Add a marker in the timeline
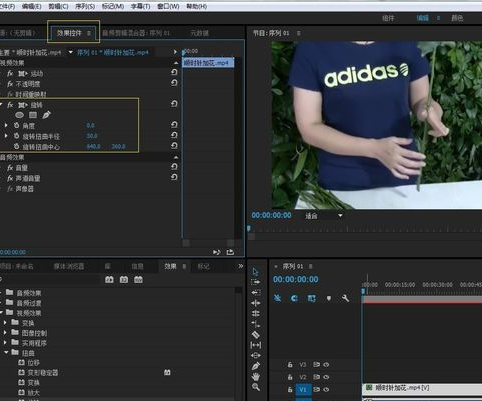The width and height of the screenshot is (482, 401). [329, 298]
